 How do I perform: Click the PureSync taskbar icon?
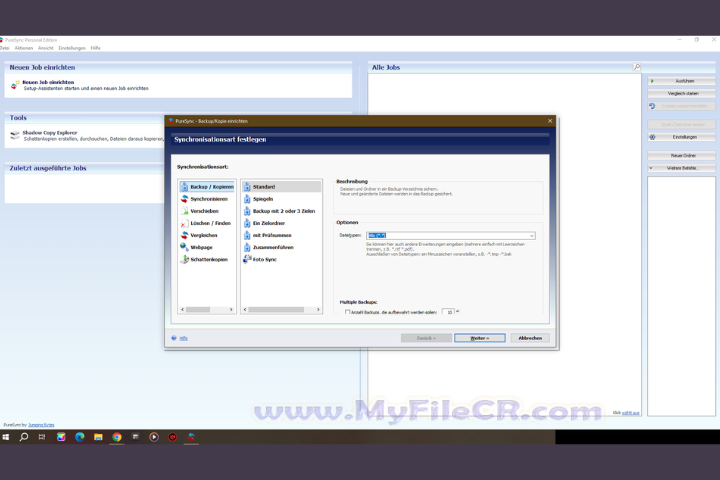coord(191,437)
